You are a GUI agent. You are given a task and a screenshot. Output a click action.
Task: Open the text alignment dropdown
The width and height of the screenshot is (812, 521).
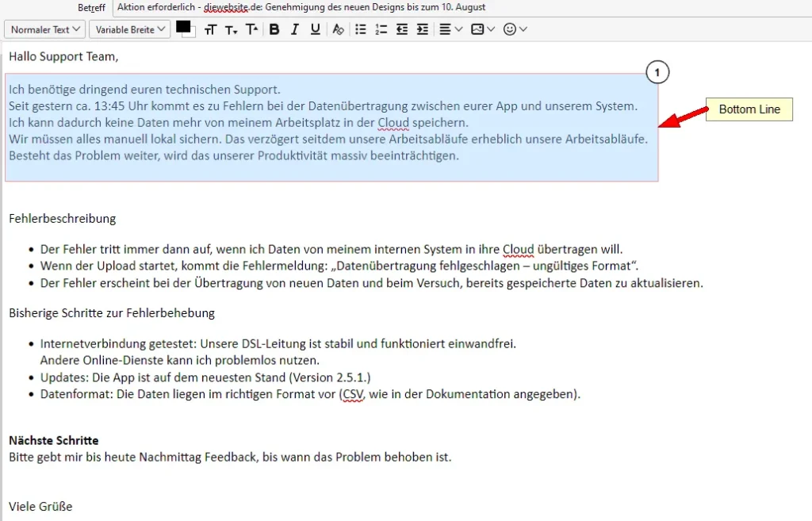(x=449, y=29)
